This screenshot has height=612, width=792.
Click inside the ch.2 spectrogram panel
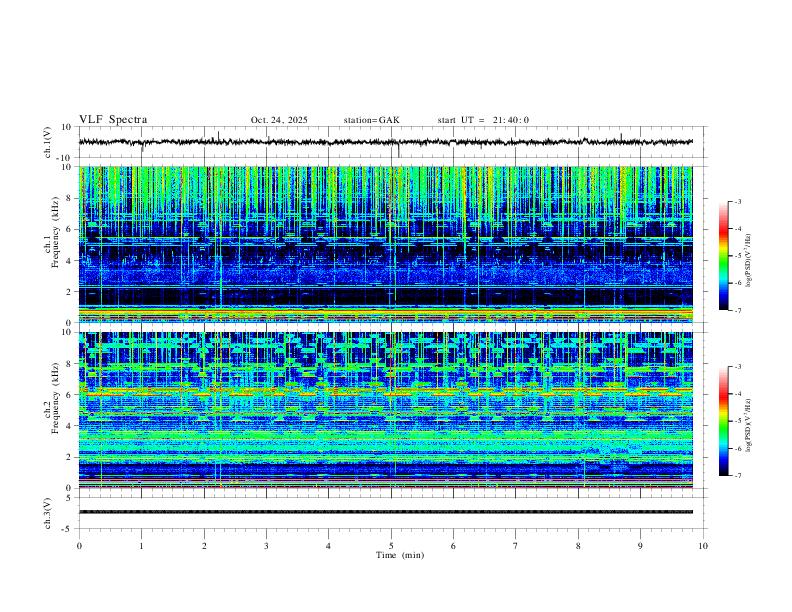386,410
